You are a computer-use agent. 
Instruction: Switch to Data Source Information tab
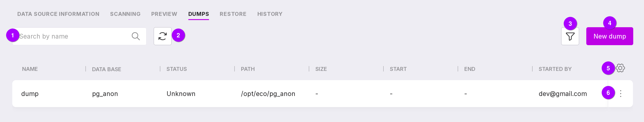tap(58, 14)
